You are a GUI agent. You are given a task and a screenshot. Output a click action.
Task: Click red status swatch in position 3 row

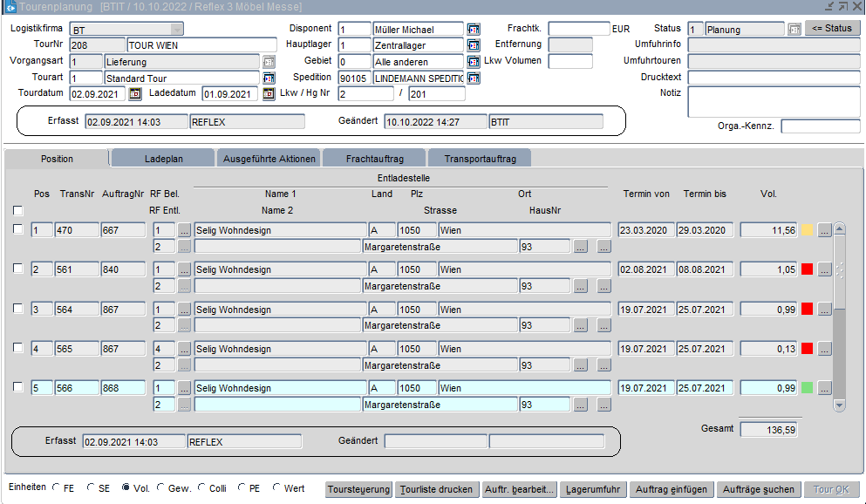807,309
